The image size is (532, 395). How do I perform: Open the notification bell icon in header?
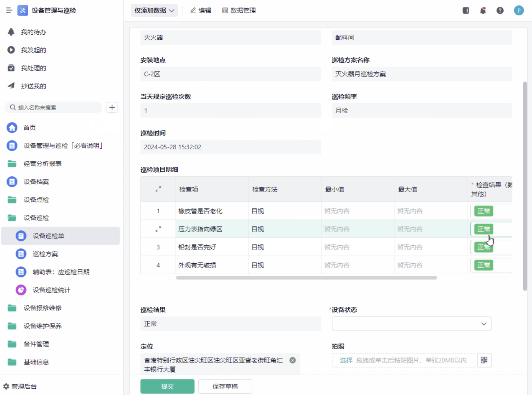[483, 11]
